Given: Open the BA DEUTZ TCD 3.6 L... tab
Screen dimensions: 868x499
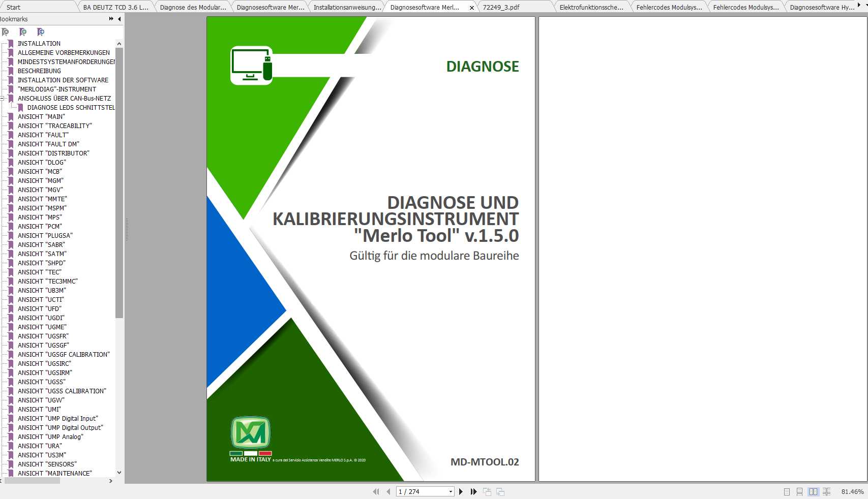Looking at the screenshot, I should coord(115,7).
